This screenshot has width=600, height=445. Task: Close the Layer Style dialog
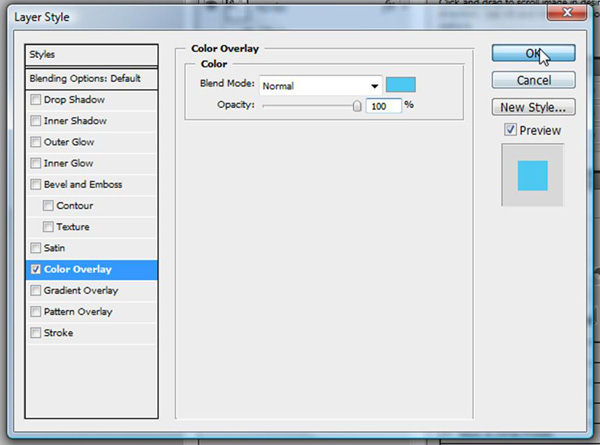coord(567,13)
